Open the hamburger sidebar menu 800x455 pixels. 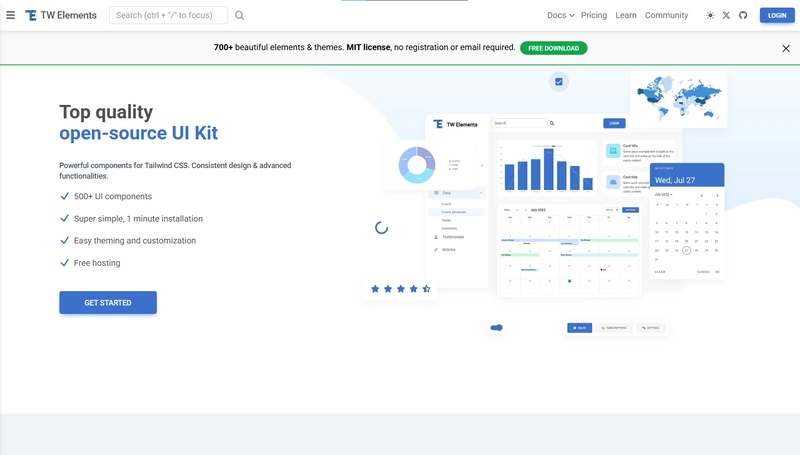(10, 15)
